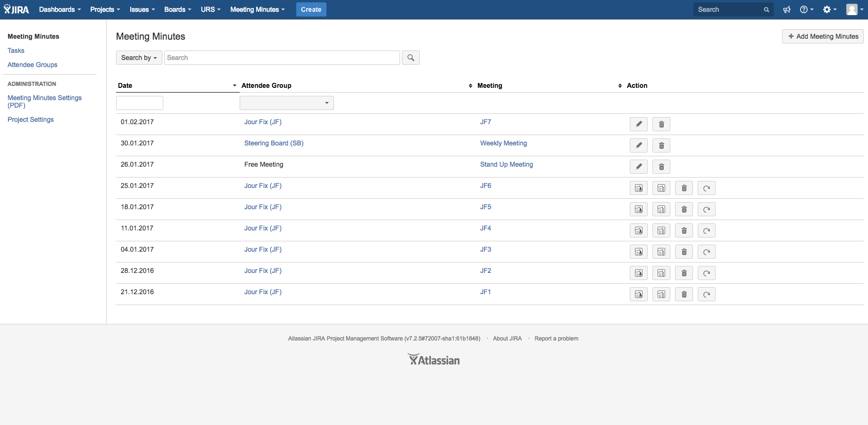Open the administration gear menu
The width and height of the screenshot is (868, 425).
click(830, 9)
